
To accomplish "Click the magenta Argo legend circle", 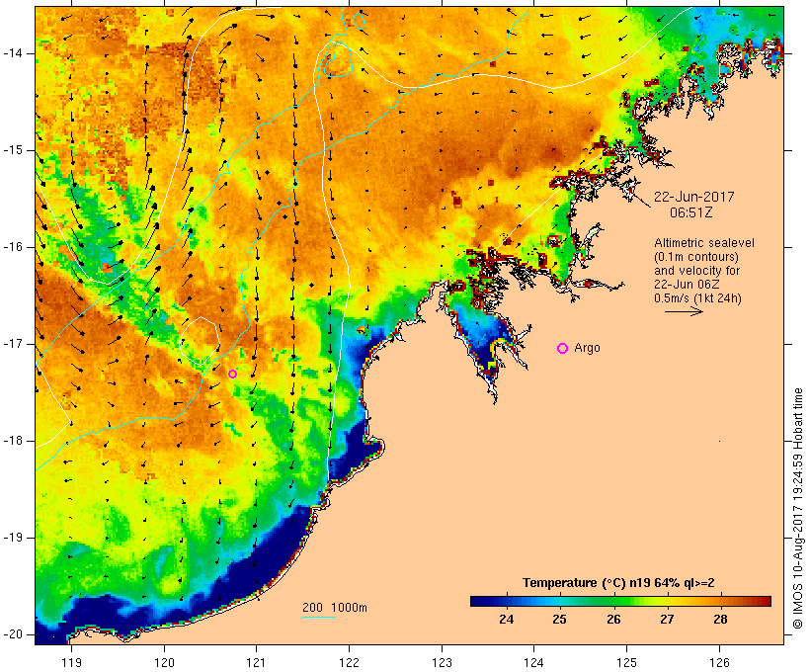I will pos(563,349).
